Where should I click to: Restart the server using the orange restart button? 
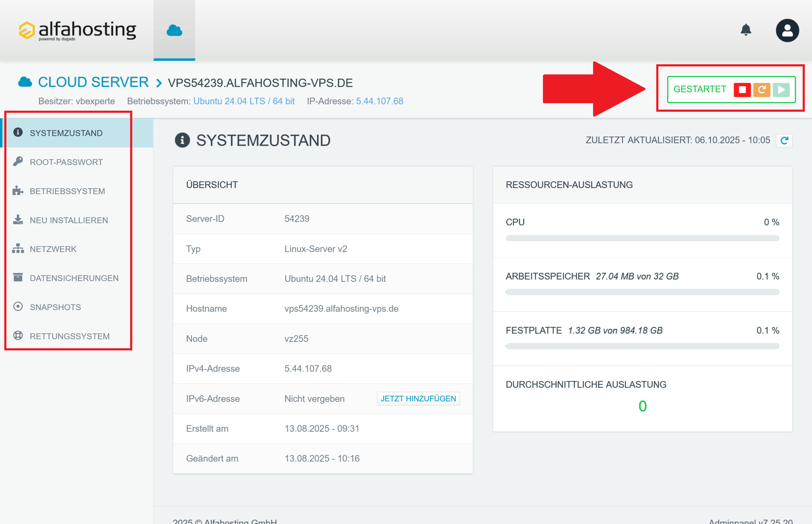[762, 89]
